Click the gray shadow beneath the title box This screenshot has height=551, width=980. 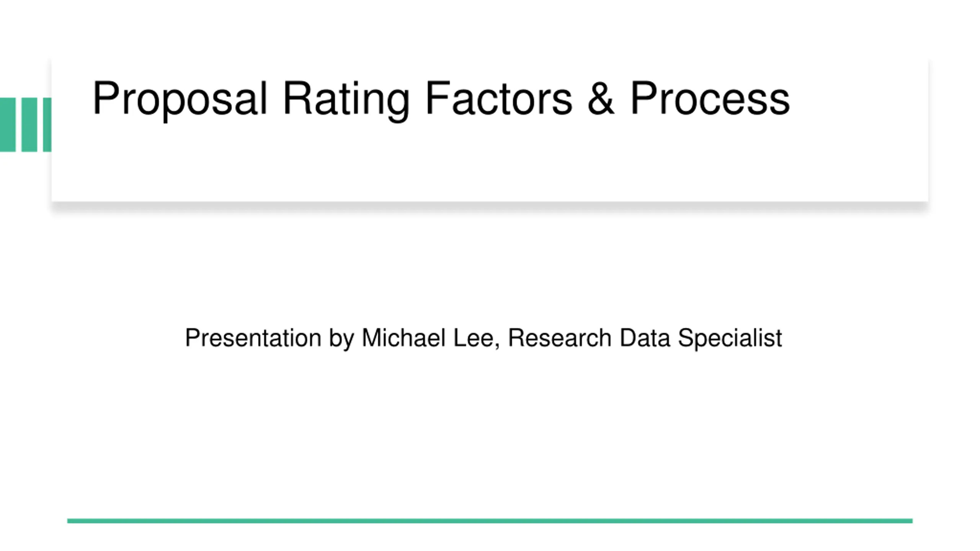click(x=490, y=207)
